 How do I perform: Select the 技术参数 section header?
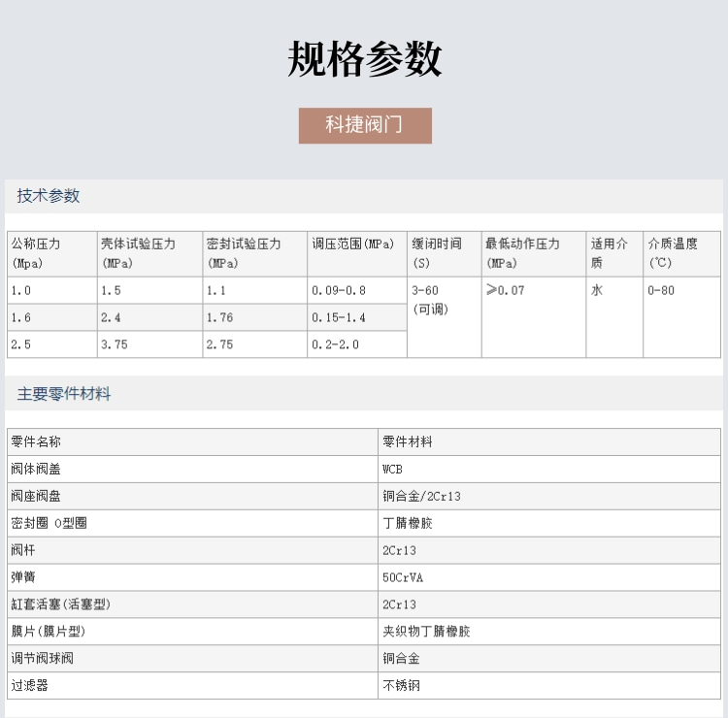click(49, 196)
